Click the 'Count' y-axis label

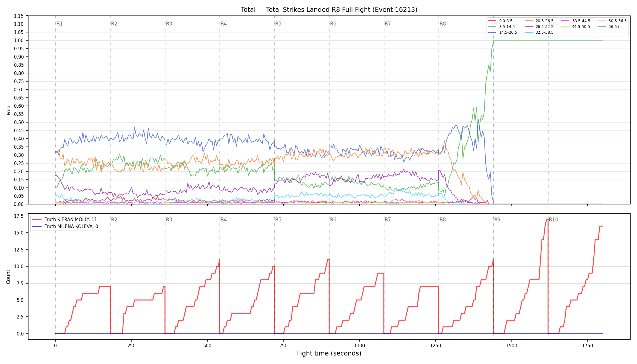(8, 277)
